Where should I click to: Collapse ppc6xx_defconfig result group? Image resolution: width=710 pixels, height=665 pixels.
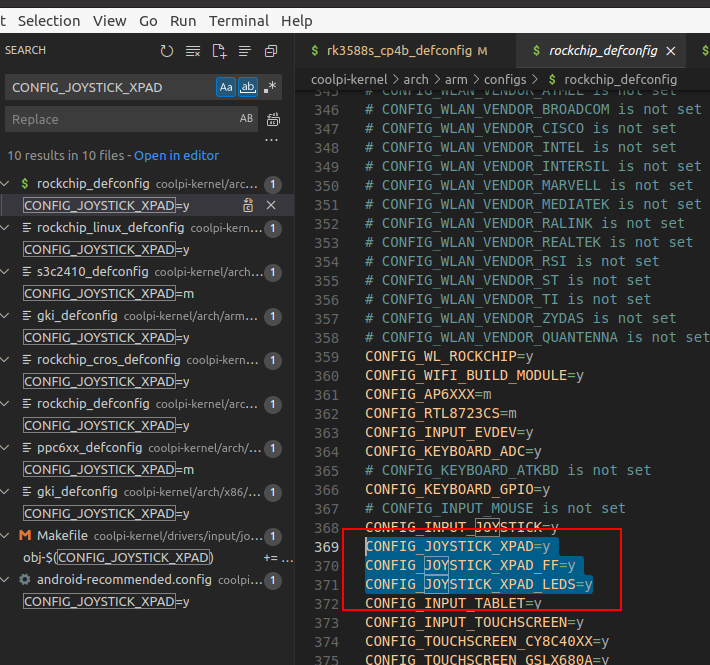pos(5,447)
